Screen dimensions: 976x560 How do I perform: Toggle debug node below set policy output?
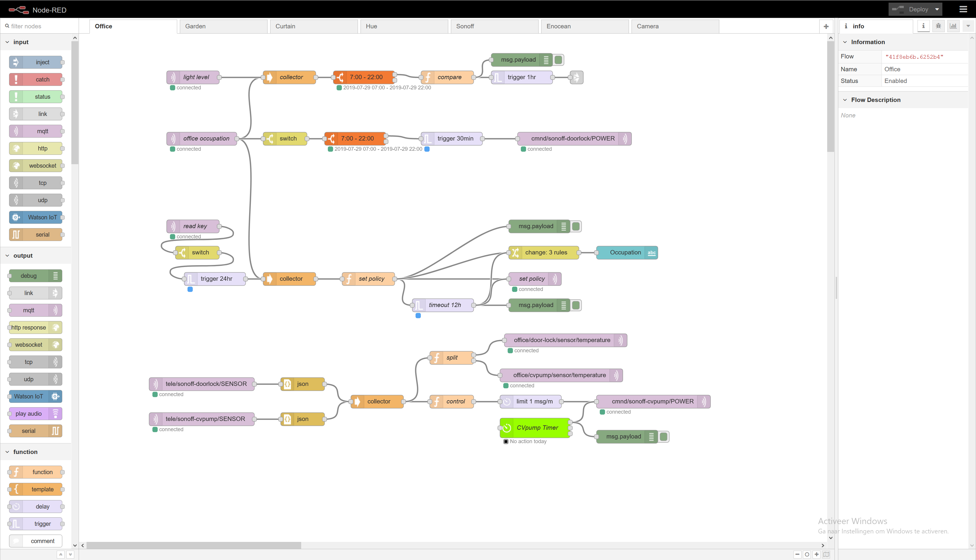click(x=576, y=305)
